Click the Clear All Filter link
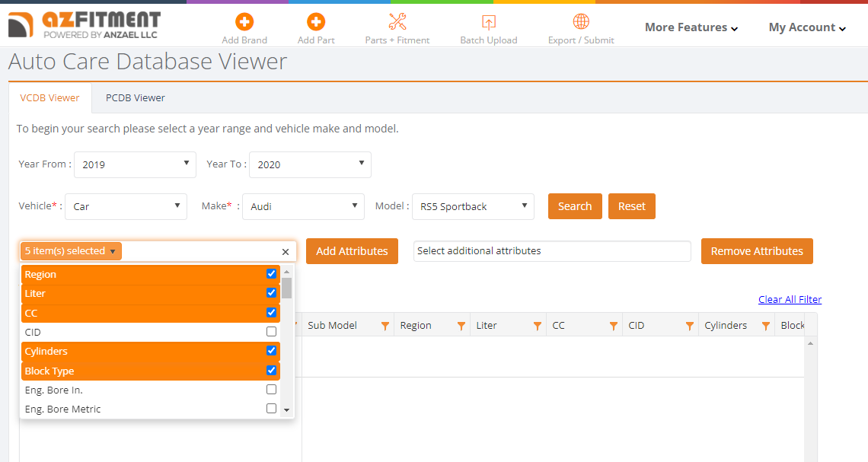The width and height of the screenshot is (868, 462). tap(790, 299)
